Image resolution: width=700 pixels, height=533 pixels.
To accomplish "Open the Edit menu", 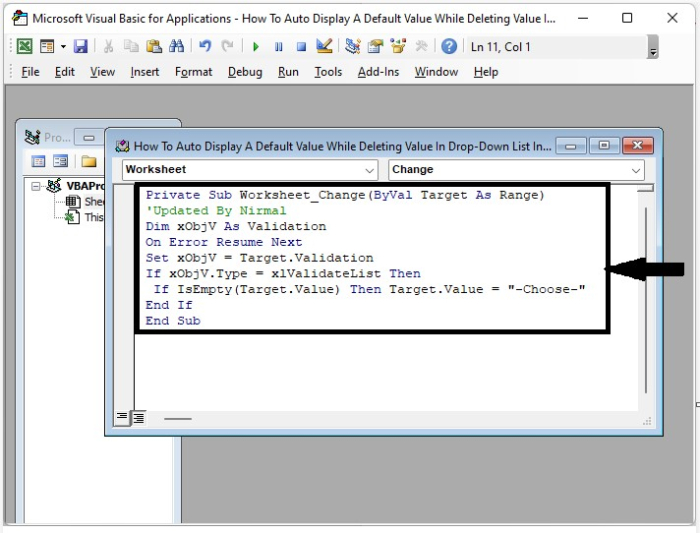I will [x=65, y=72].
